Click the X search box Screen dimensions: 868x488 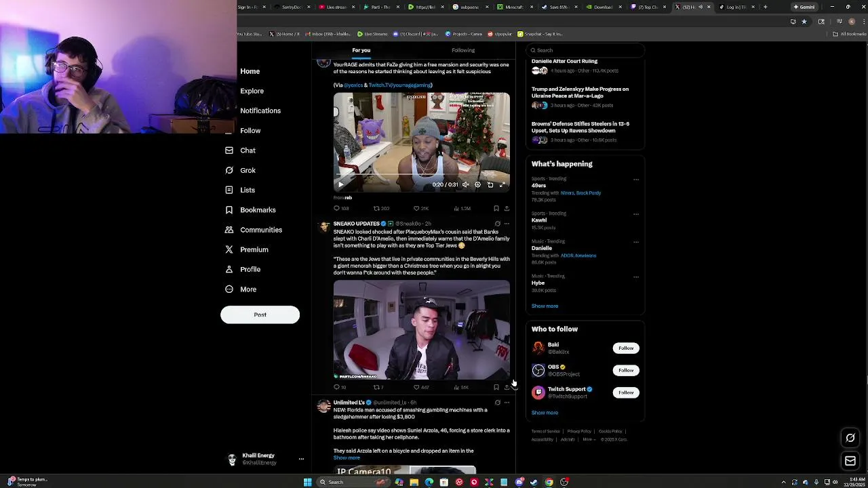[x=585, y=50]
